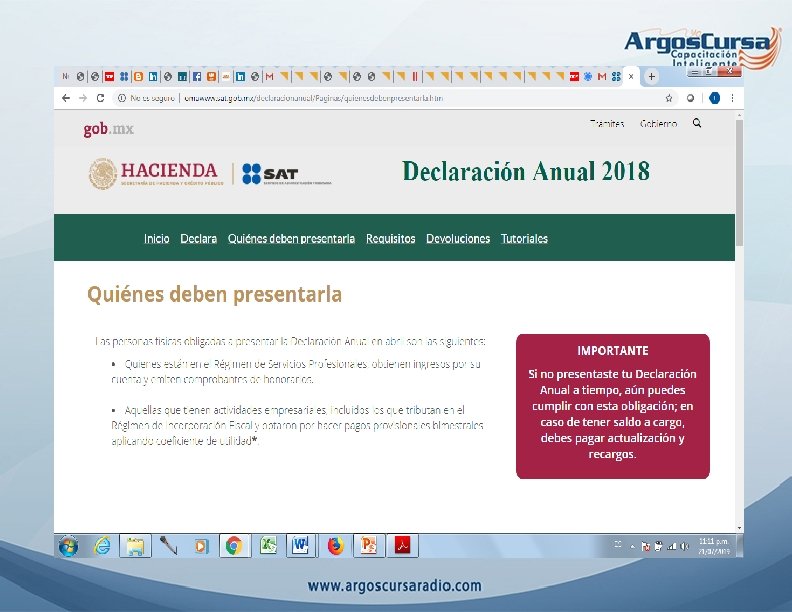Screen dimensions: 792x612
Task: Switch to the Facebook tab
Action: 197,77
